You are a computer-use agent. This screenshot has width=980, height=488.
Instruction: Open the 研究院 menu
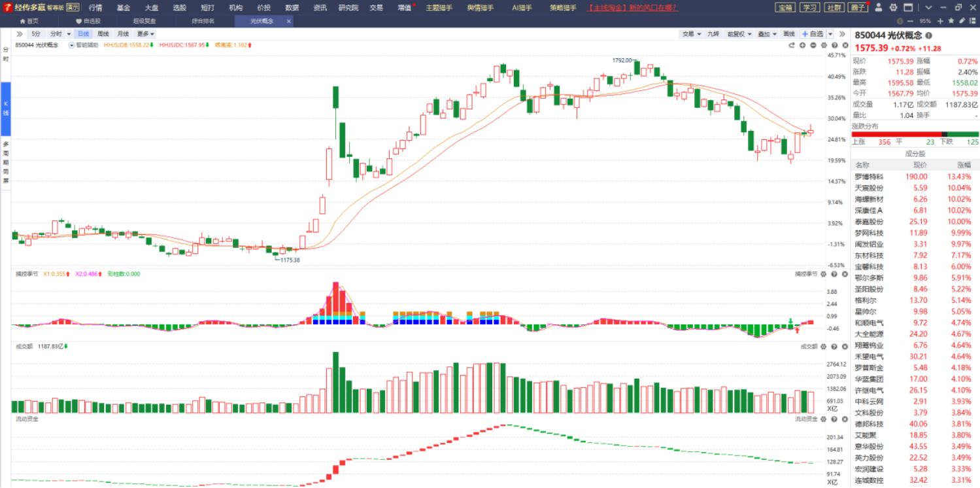pyautogui.click(x=348, y=8)
